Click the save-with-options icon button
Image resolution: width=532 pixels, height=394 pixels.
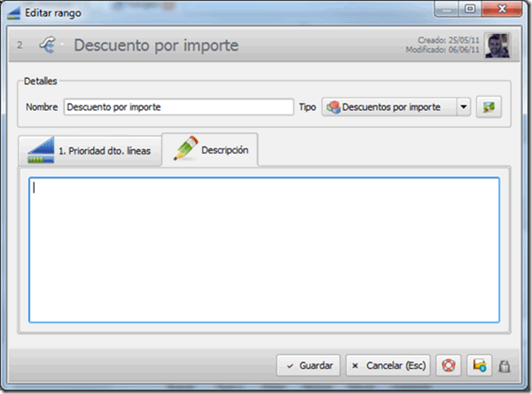(x=479, y=366)
